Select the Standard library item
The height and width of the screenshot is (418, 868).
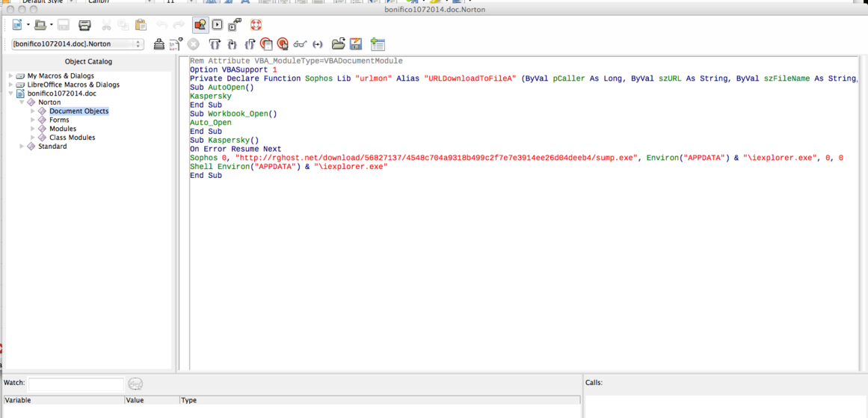point(52,147)
